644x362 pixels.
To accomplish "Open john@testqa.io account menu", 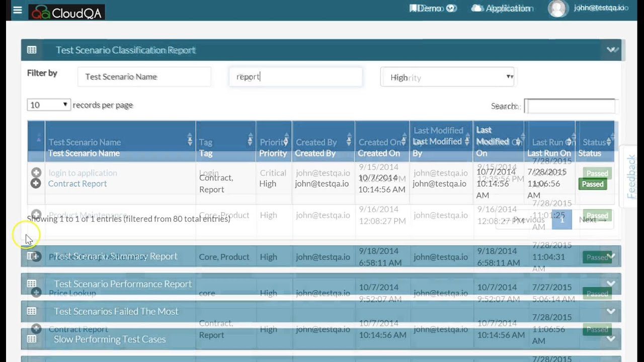I will coord(600,8).
